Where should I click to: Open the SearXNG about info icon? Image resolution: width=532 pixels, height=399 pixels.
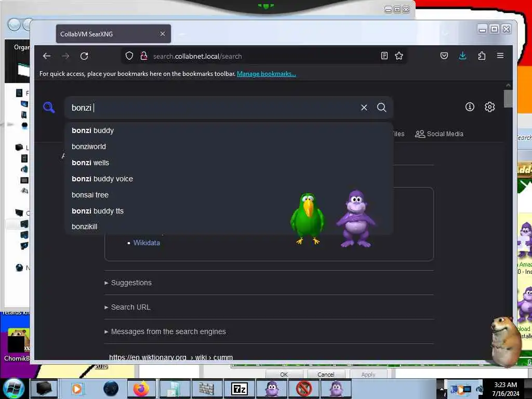470,107
